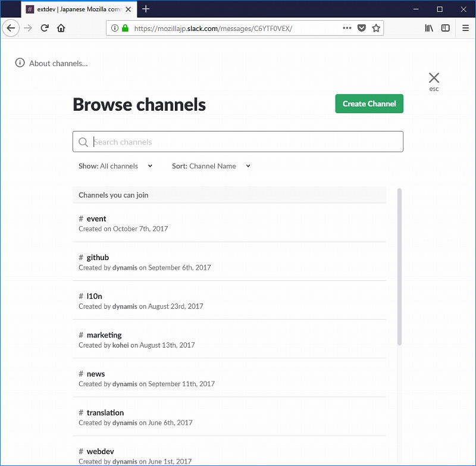Click 'Created by dynamis on June 6th, 2017'
The height and width of the screenshot is (466, 476).
pos(136,423)
